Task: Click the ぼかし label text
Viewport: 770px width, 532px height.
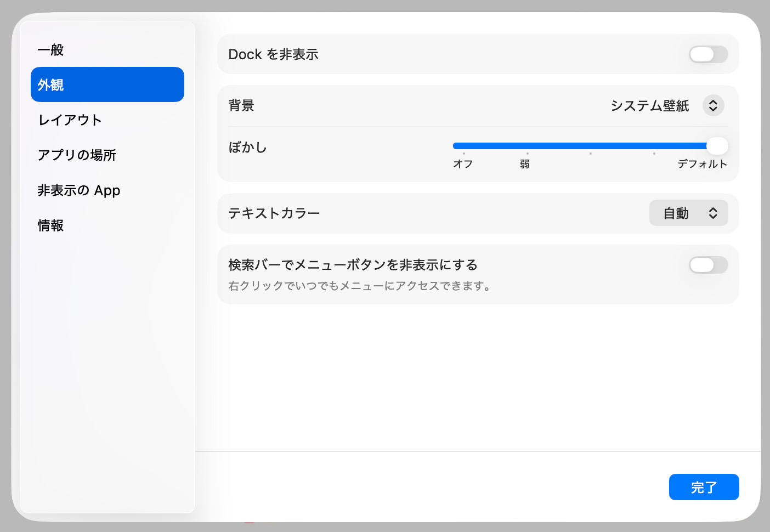Action: pos(247,147)
